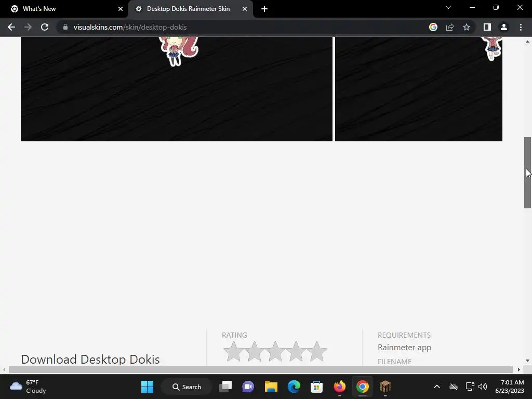Click the scroll up arrow
532x399 pixels.
click(528, 42)
